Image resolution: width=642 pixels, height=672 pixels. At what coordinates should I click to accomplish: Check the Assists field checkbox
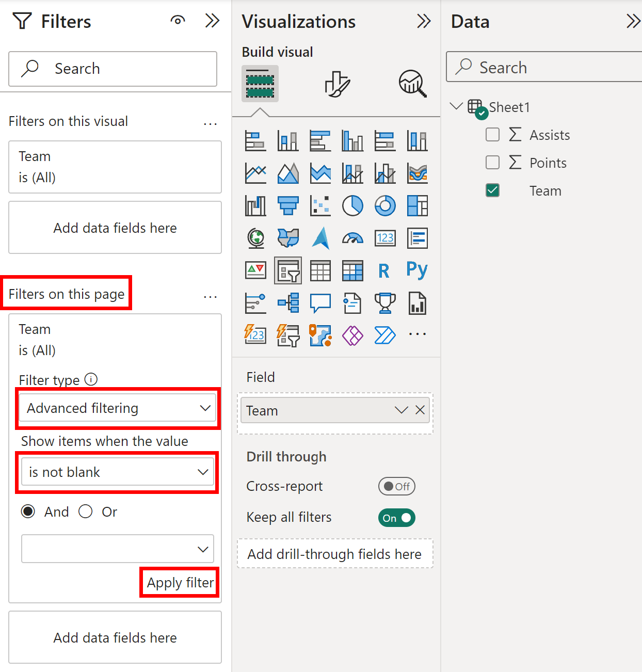coord(492,135)
